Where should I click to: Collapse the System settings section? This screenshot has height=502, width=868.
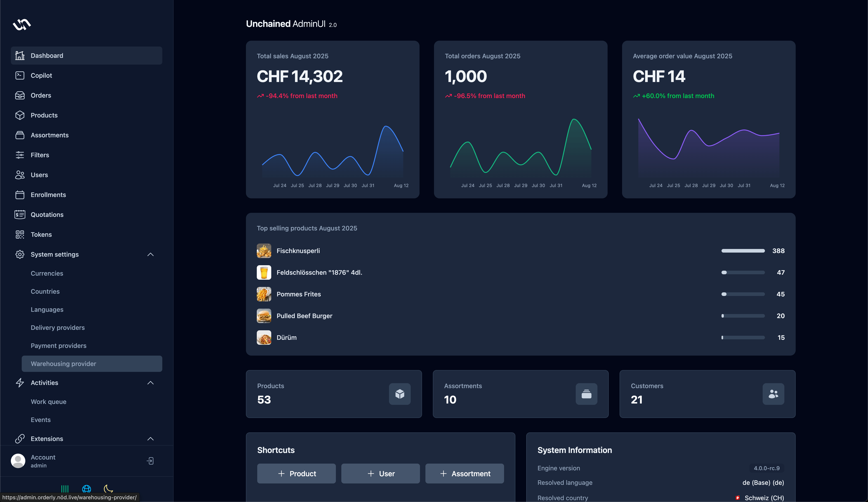pyautogui.click(x=151, y=254)
